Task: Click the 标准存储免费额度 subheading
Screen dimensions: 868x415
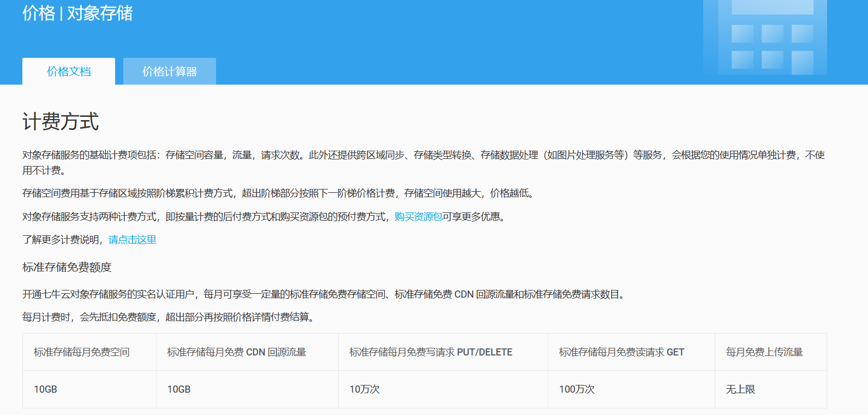Action: tap(67, 267)
